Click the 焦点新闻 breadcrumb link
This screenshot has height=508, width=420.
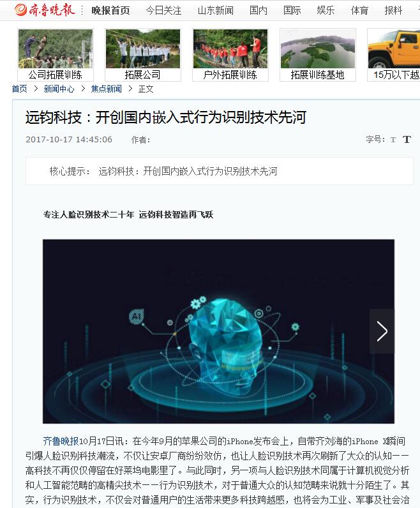tap(107, 89)
